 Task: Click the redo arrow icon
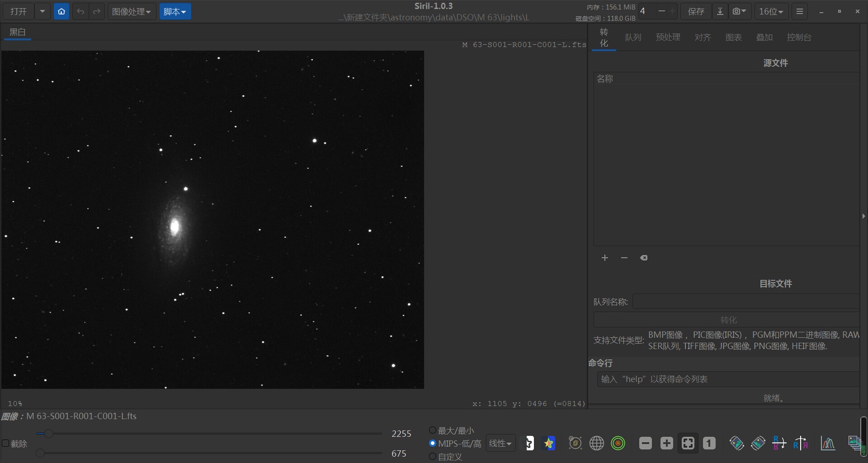(97, 11)
